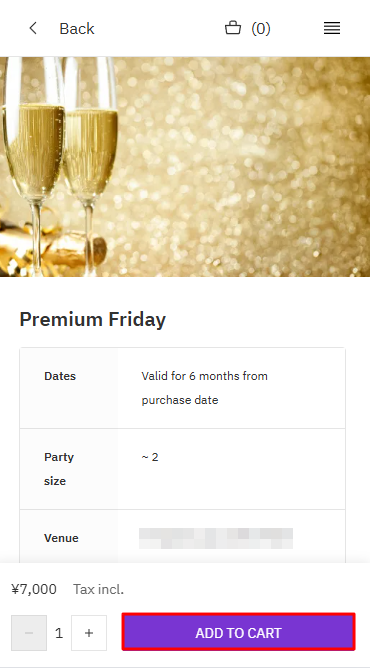Open the shopping cart basket icon

click(x=233, y=28)
